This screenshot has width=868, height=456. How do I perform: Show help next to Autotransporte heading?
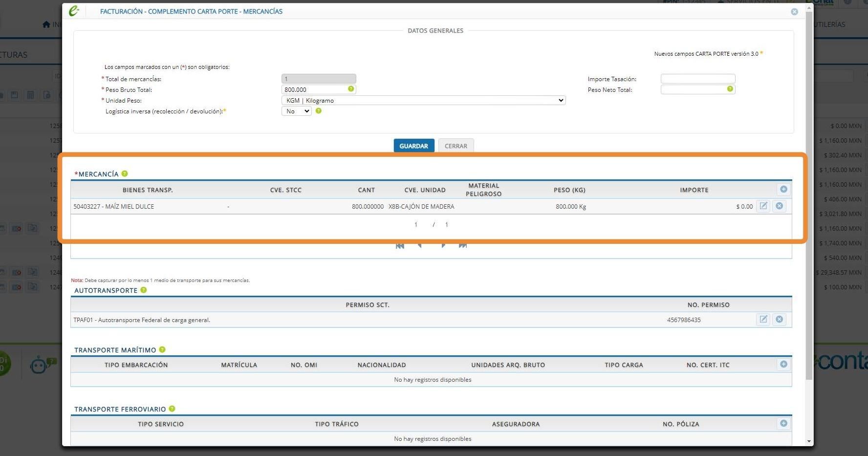coord(144,290)
